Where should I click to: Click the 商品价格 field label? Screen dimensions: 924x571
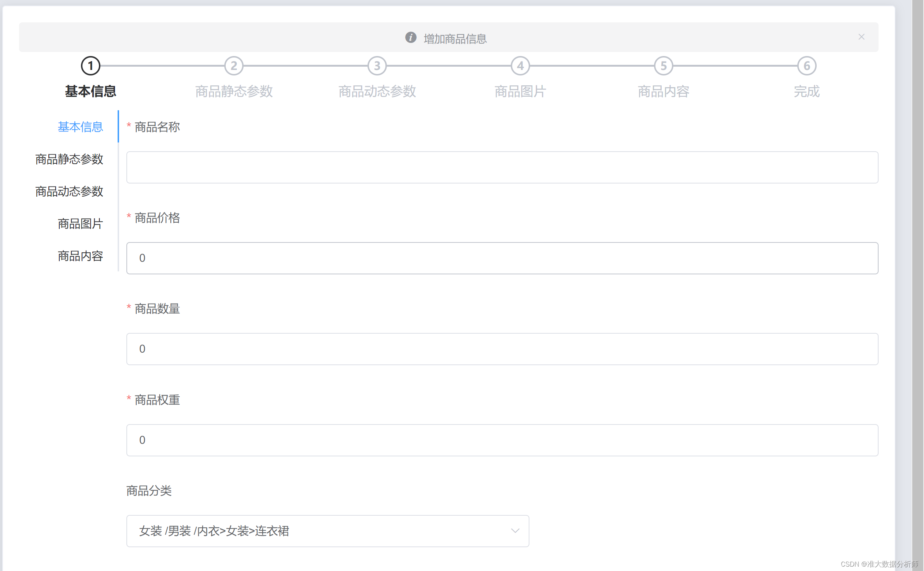[157, 218]
